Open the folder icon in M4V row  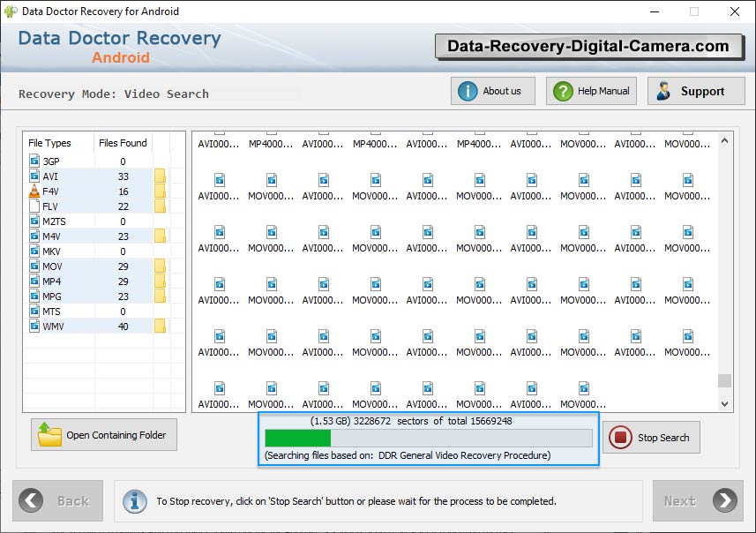click(x=160, y=236)
